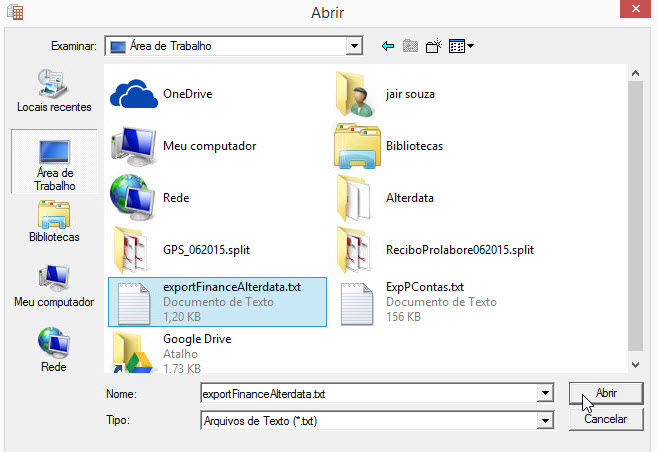Select the jair souza user folder icon
657x452 pixels.
[355, 94]
